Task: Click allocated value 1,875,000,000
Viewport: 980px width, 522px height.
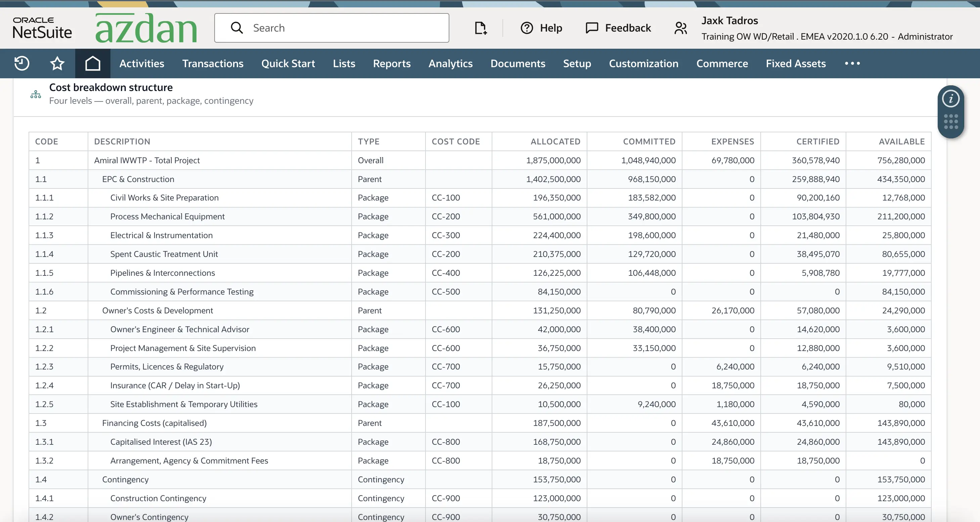Action: (553, 160)
